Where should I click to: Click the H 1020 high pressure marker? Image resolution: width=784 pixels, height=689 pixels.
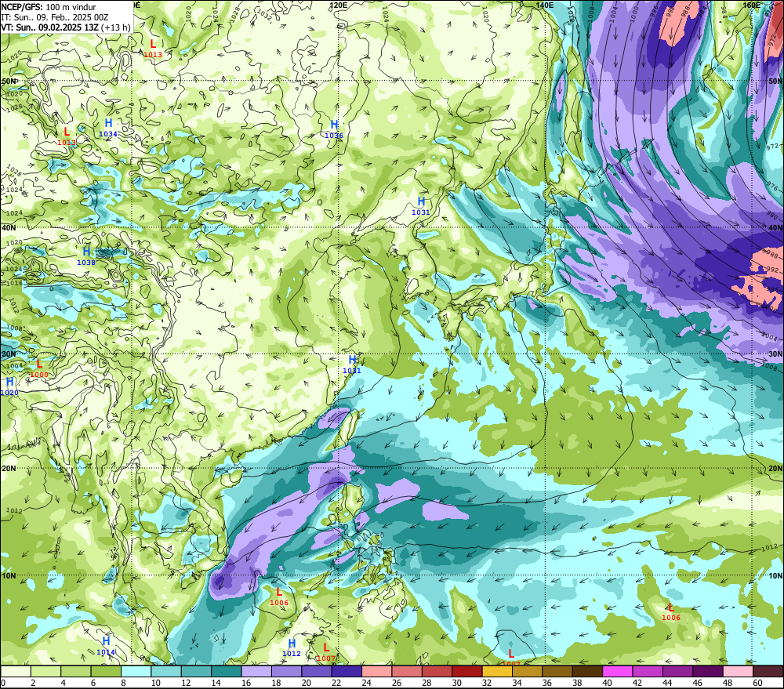[9, 387]
